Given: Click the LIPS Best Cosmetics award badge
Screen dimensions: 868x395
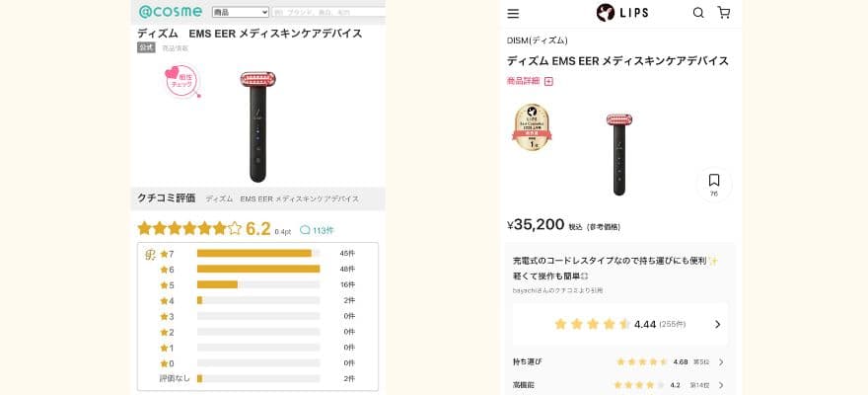Looking at the screenshot, I should tap(532, 126).
